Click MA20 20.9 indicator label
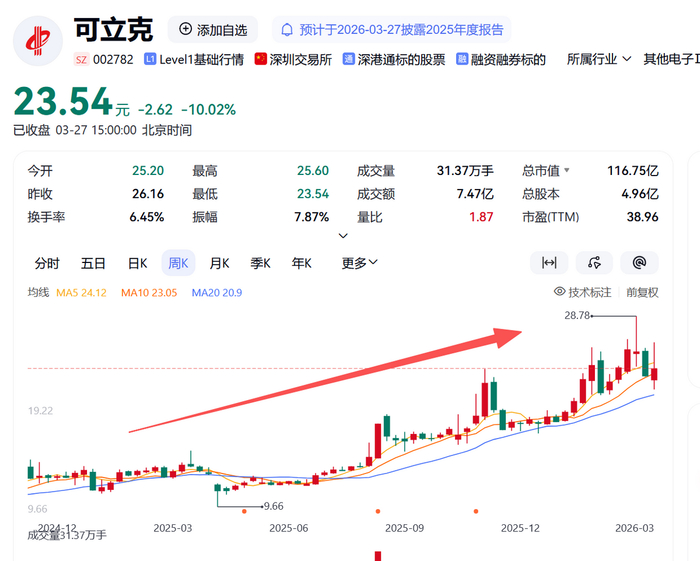700x561 pixels. coord(217,293)
